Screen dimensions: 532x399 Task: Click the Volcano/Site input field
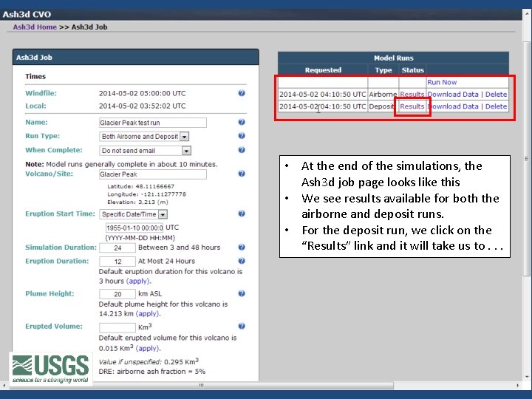click(153, 174)
